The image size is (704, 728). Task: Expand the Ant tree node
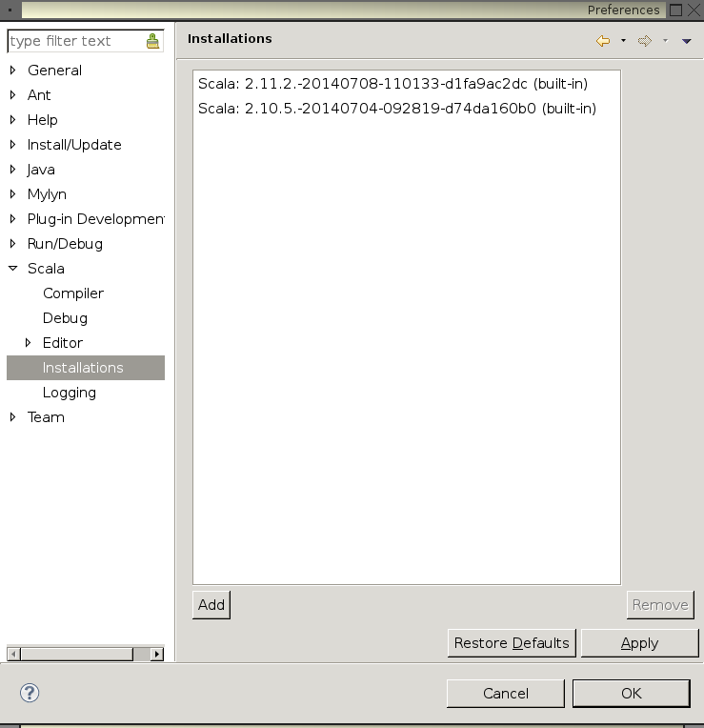pos(13,94)
